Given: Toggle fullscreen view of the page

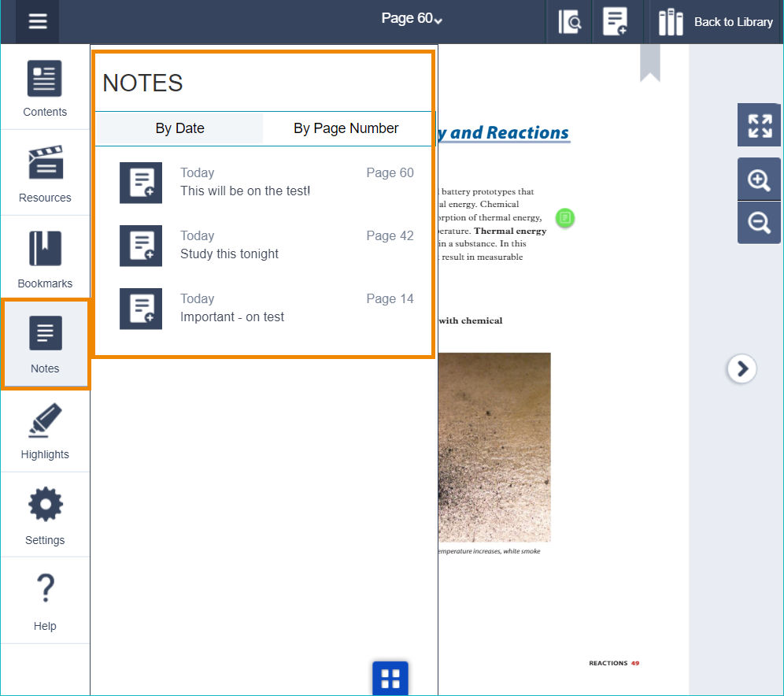Looking at the screenshot, I should point(759,125).
